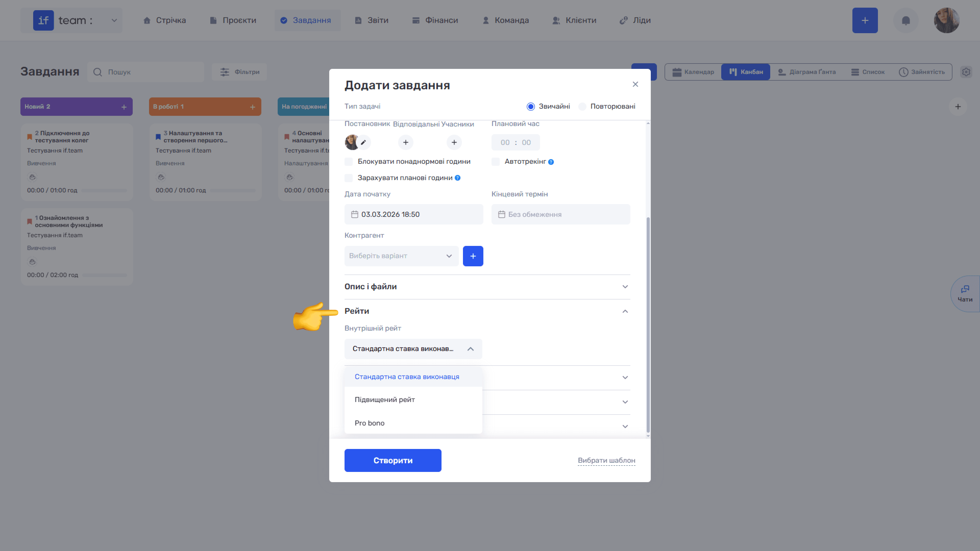
Task: Click the Дата початку date field
Action: 414,215
